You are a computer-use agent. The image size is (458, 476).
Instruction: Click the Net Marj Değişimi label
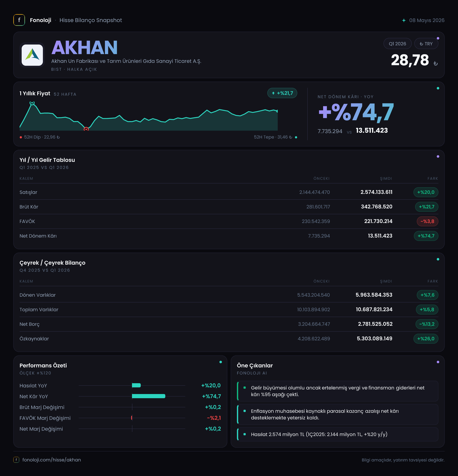pos(41,429)
